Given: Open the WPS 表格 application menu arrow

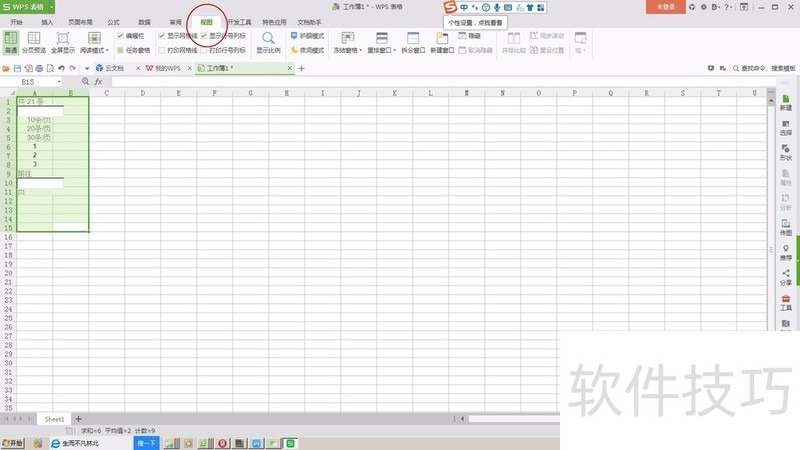Looking at the screenshot, I should (52, 7).
